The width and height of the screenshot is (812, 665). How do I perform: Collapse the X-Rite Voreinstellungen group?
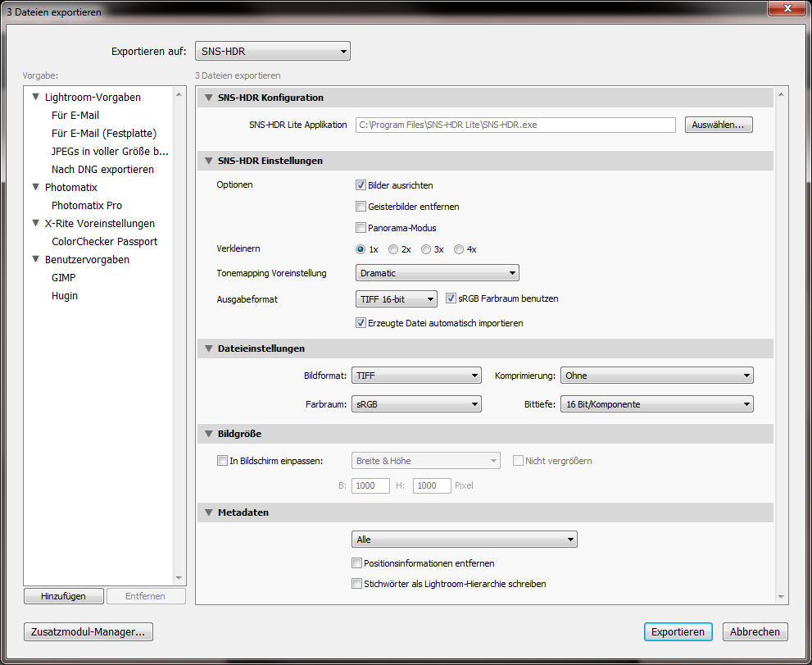[35, 224]
